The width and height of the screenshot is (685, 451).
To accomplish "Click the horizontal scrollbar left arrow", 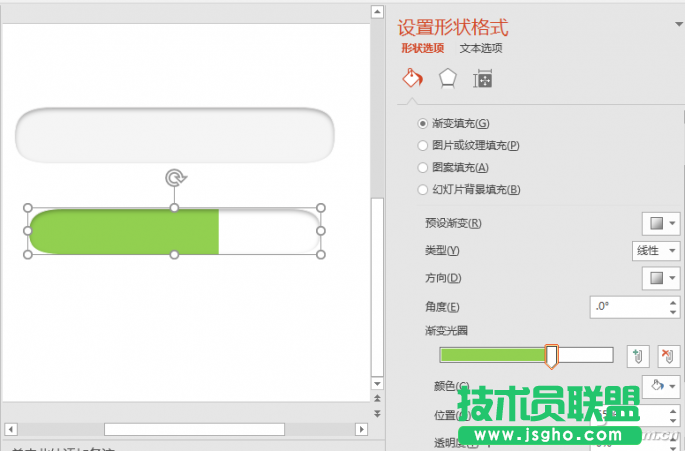I will pyautogui.click(x=11, y=429).
